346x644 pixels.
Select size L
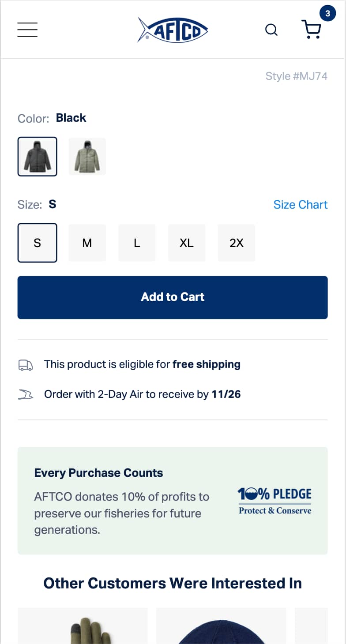pos(137,243)
